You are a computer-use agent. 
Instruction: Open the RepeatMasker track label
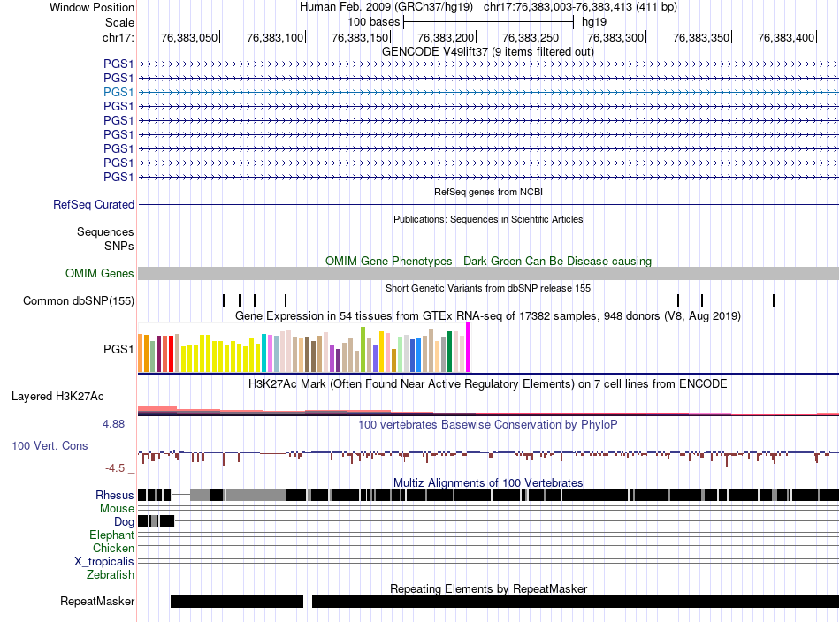[x=97, y=601]
